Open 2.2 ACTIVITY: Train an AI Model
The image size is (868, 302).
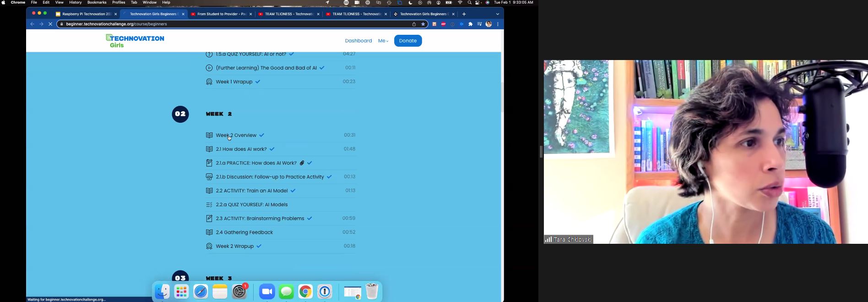252,191
